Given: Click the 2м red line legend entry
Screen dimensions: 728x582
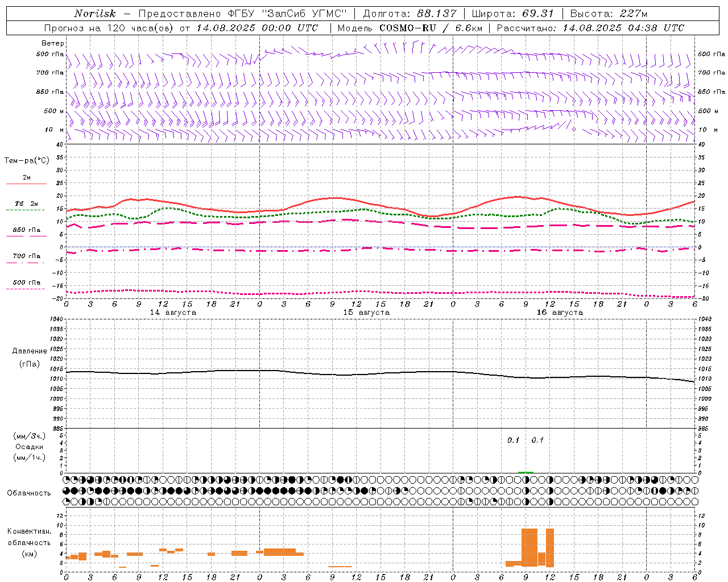Looking at the screenshot, I should coord(26,179).
